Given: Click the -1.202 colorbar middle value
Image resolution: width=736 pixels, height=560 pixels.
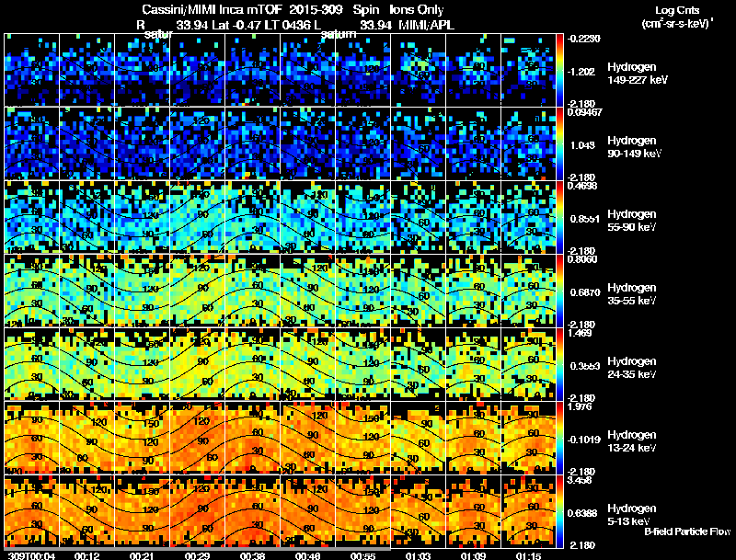Looking at the screenshot, I should (582, 72).
